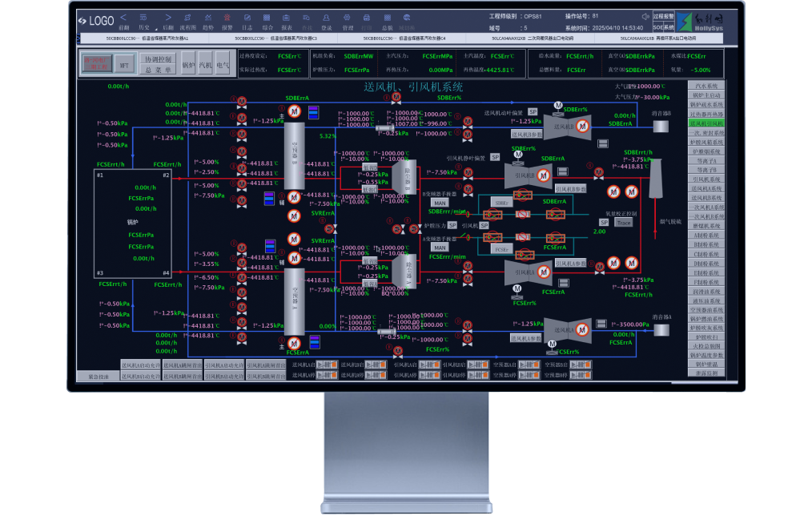812x524 pixels.
Task: Open the 总菜单 main menu
Action: click(158, 70)
